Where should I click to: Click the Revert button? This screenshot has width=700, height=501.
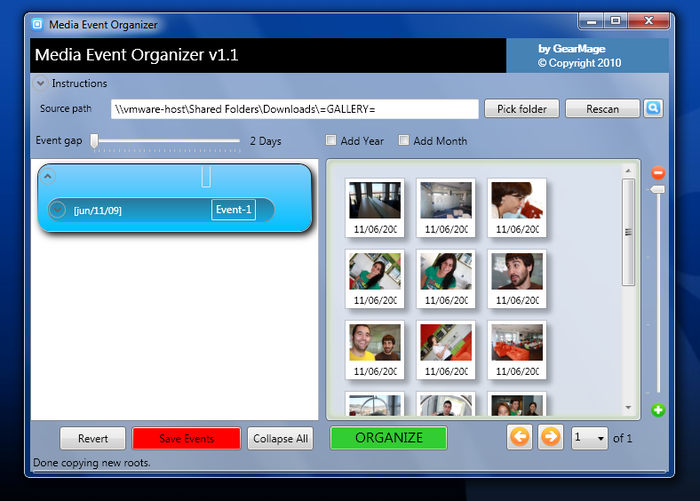92,439
